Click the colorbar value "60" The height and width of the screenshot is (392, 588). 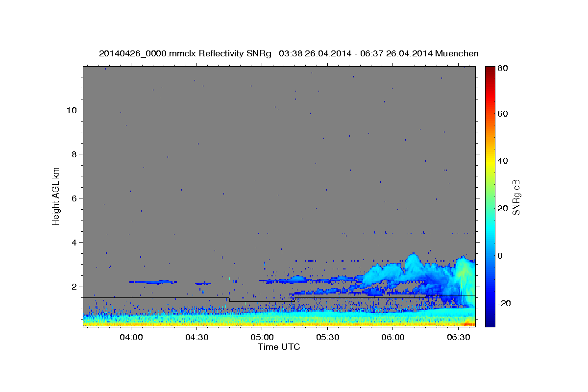[x=504, y=114]
